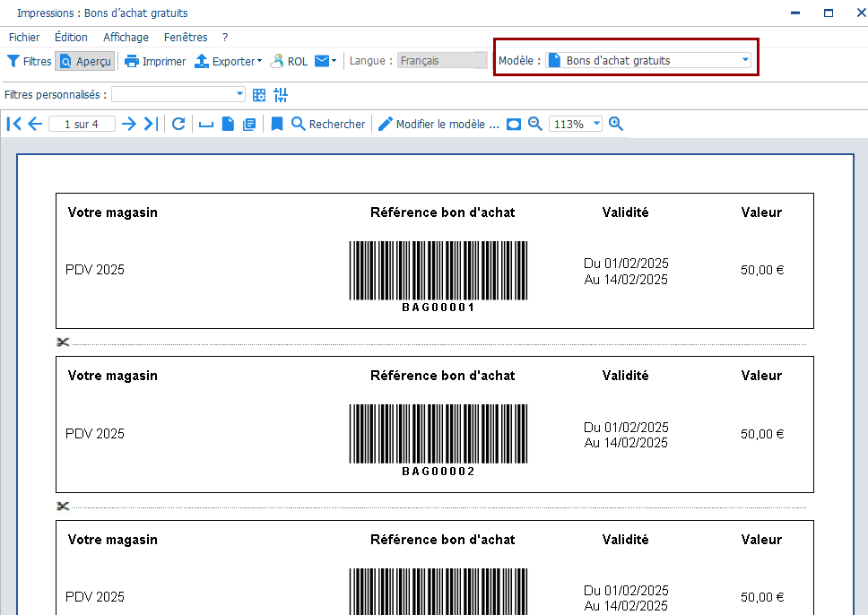
Task: Select the multiple pages view icon
Action: [x=249, y=124]
